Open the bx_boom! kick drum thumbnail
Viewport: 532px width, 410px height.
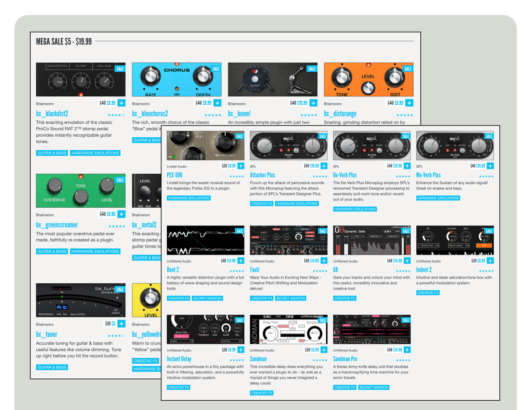pyautogui.click(x=272, y=79)
